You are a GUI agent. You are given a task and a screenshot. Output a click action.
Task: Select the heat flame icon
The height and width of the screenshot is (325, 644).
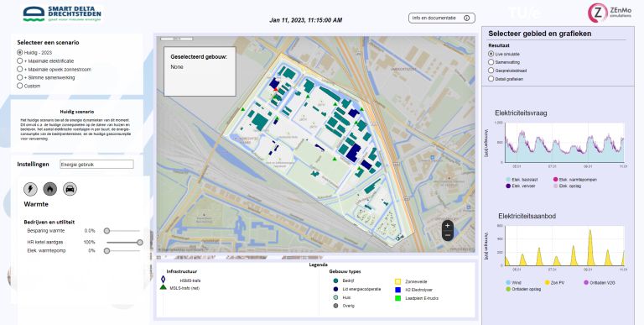coord(50,189)
